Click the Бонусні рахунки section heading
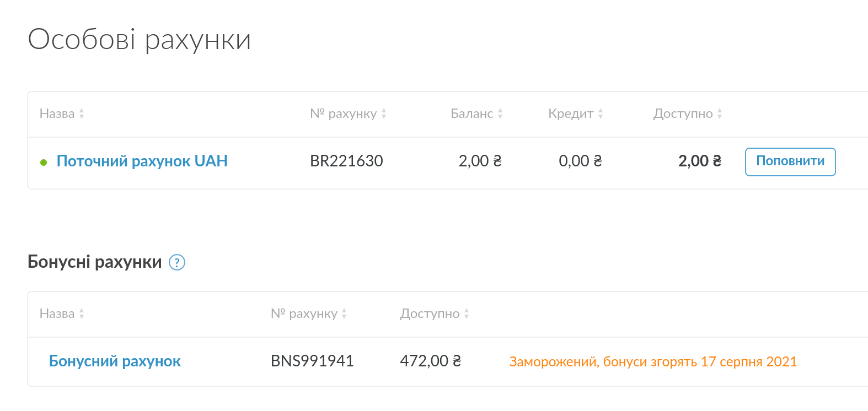The width and height of the screenshot is (868, 411). (x=95, y=262)
